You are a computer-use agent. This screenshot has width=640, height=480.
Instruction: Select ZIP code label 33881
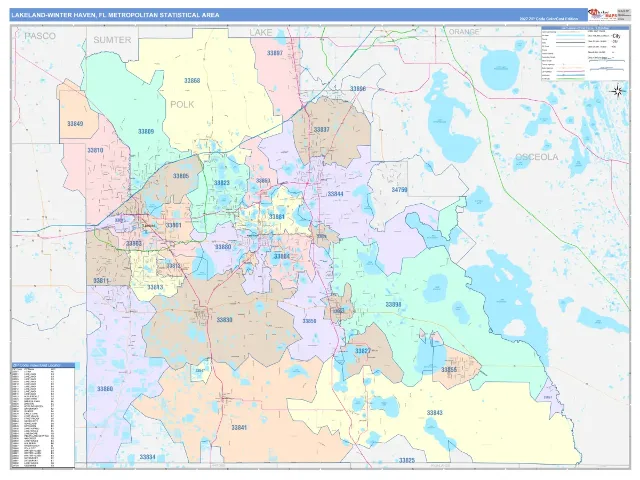coord(277,217)
